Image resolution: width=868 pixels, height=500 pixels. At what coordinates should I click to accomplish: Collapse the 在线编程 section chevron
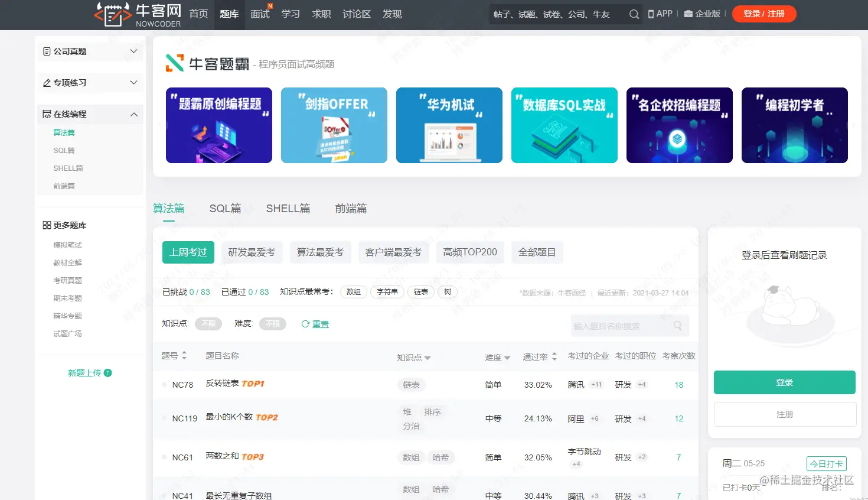(133, 114)
